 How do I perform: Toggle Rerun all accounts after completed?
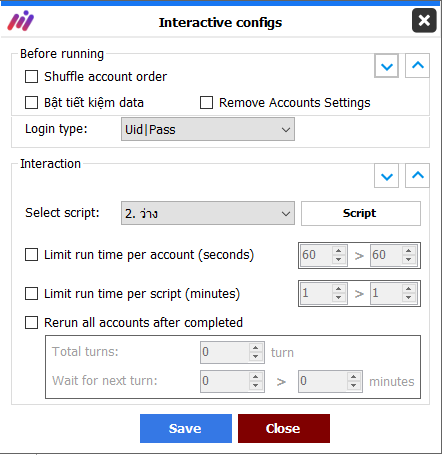(32, 322)
